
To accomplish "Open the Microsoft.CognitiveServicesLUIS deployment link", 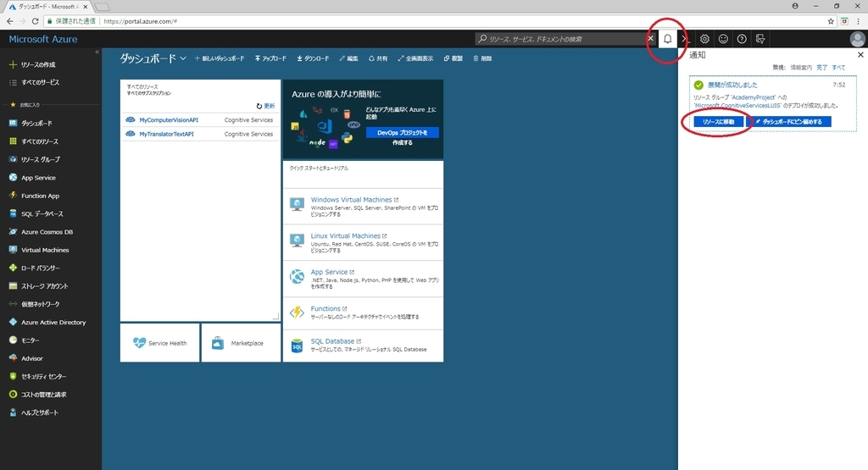I will [x=737, y=105].
